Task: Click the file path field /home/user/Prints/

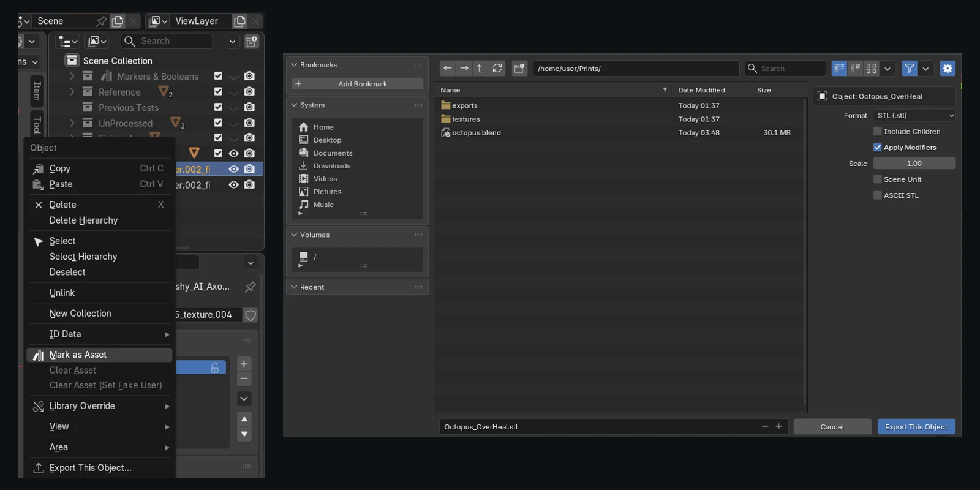Action: tap(636, 69)
